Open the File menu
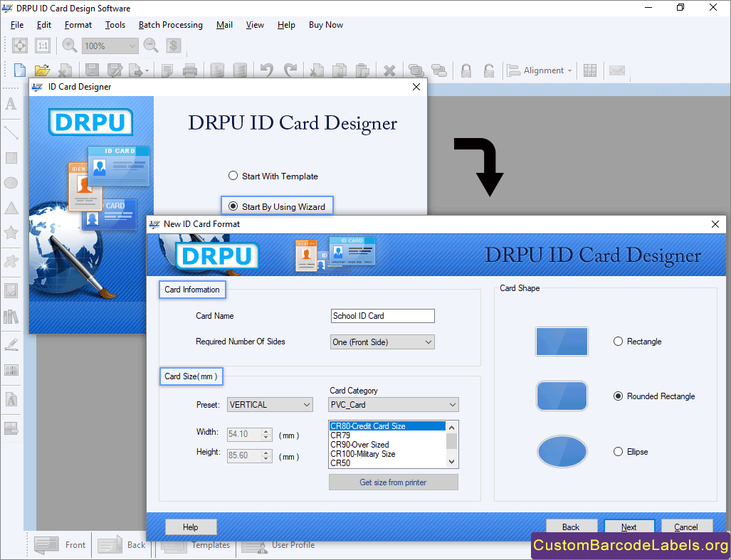Viewport: 731px width, 560px height. (x=17, y=25)
